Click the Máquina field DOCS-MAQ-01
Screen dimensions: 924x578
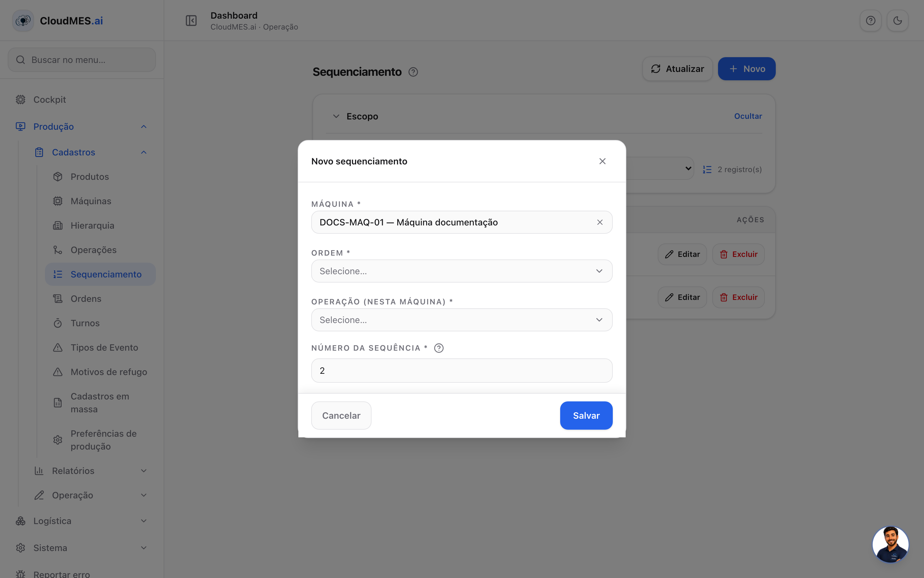tap(462, 222)
